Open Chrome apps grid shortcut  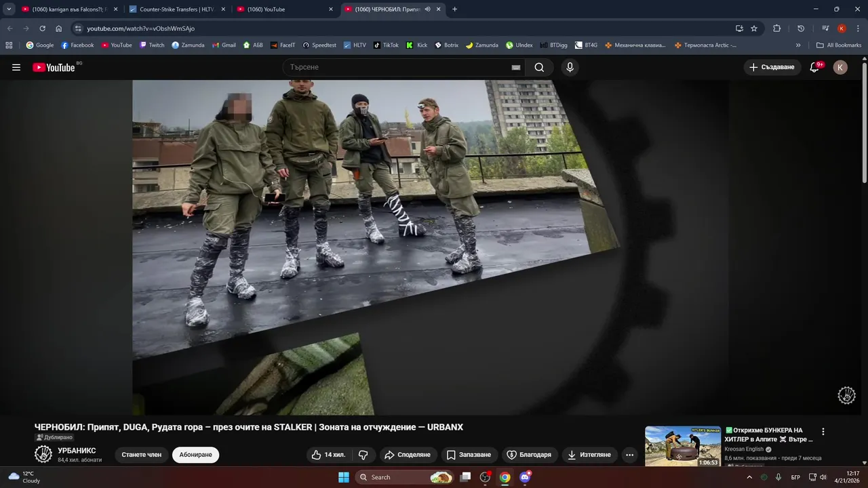point(9,45)
